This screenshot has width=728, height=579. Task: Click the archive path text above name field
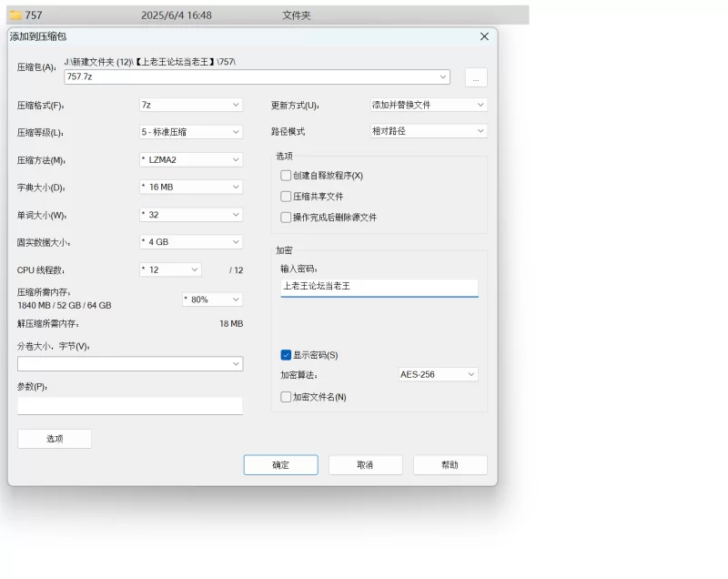pyautogui.click(x=149, y=62)
